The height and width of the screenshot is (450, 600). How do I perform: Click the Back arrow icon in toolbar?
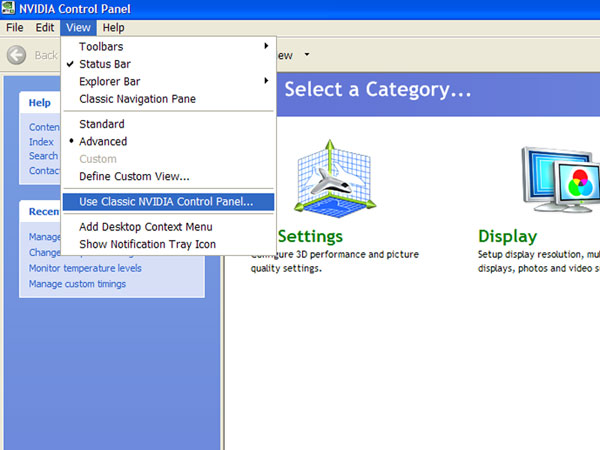pos(16,56)
